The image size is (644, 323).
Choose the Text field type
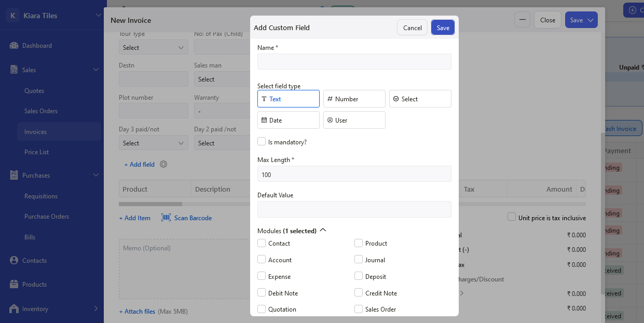[x=289, y=99]
